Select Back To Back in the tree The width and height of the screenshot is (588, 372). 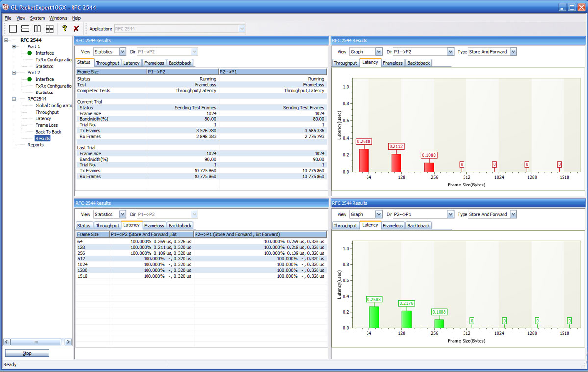coord(49,132)
